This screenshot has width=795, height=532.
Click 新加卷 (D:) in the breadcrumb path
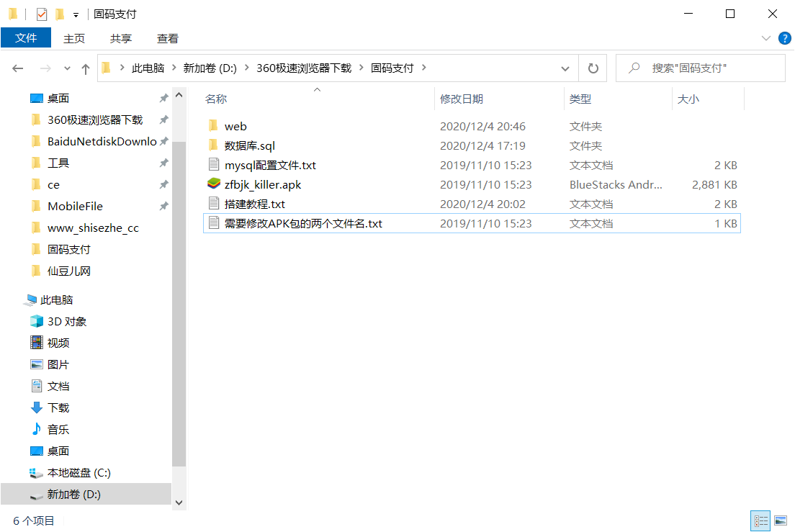click(x=210, y=68)
